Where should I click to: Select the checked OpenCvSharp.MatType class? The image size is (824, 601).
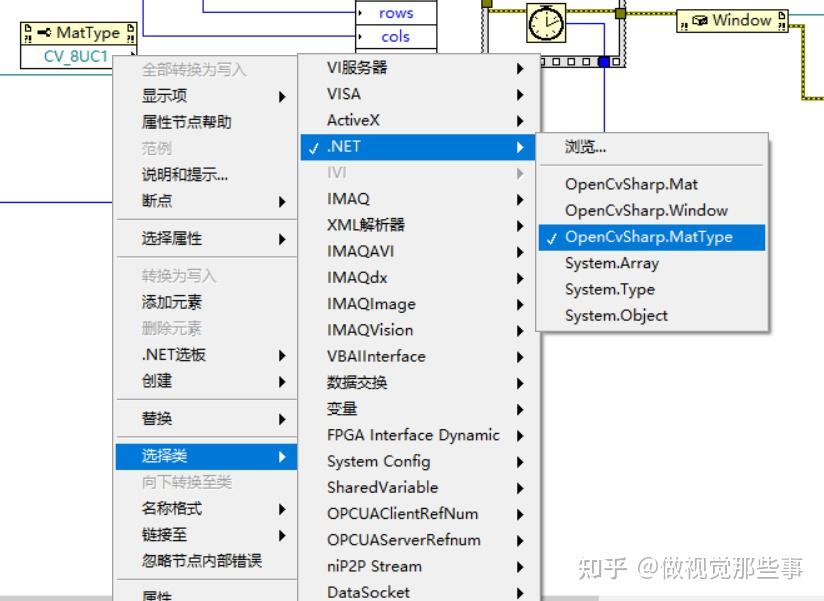[x=652, y=237]
